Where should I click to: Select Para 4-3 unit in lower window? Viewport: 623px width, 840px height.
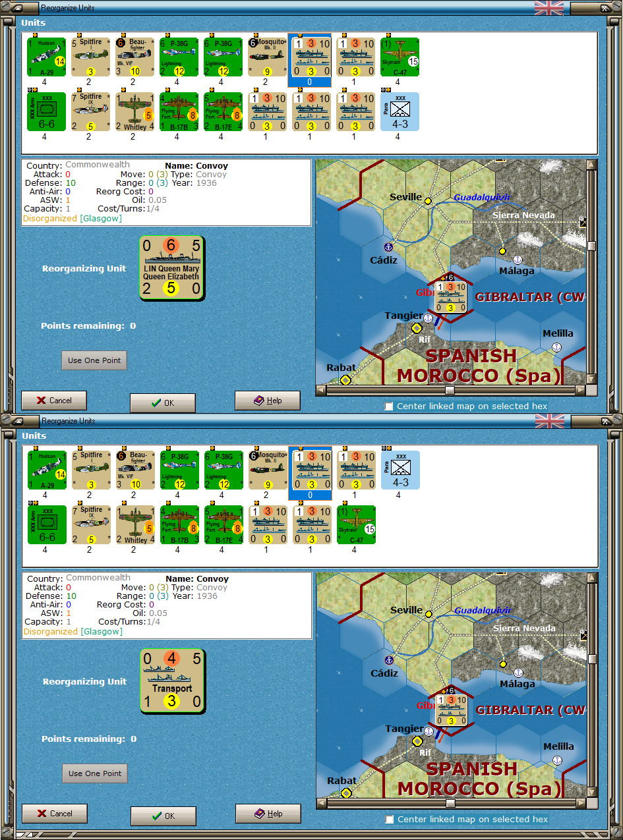pyautogui.click(x=400, y=470)
